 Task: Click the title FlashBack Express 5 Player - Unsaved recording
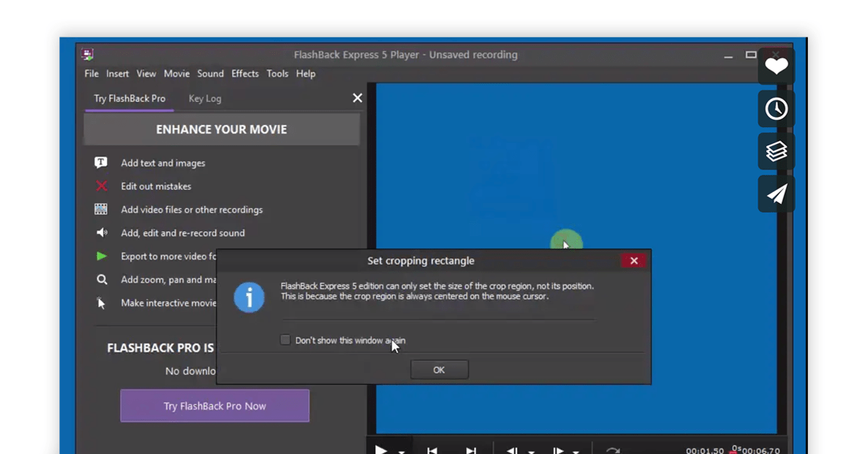click(x=406, y=55)
